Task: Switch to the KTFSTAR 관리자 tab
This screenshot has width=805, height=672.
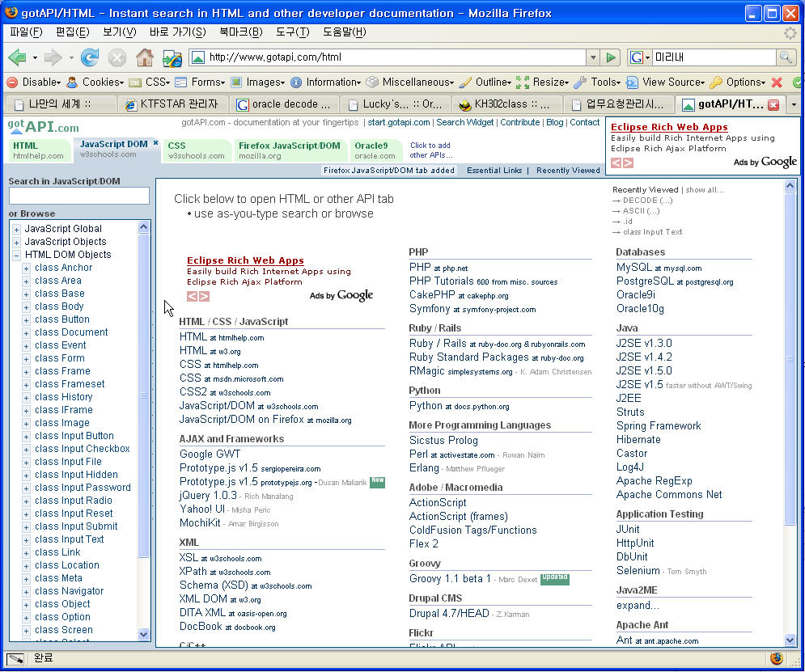Action: pos(172,104)
